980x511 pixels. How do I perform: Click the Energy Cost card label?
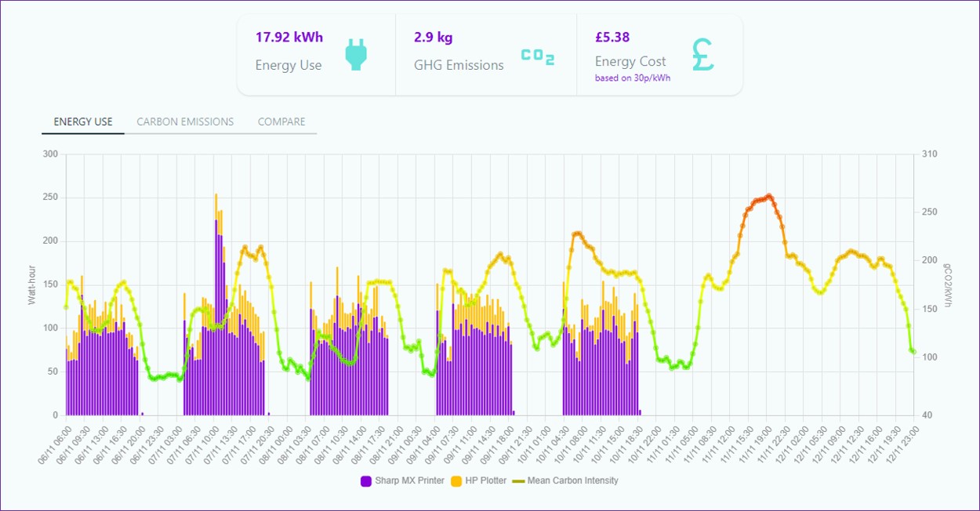click(630, 61)
